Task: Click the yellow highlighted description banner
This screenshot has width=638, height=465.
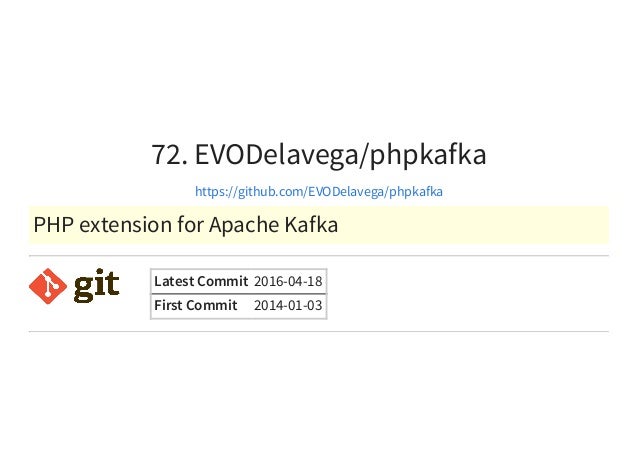Action: [x=319, y=225]
